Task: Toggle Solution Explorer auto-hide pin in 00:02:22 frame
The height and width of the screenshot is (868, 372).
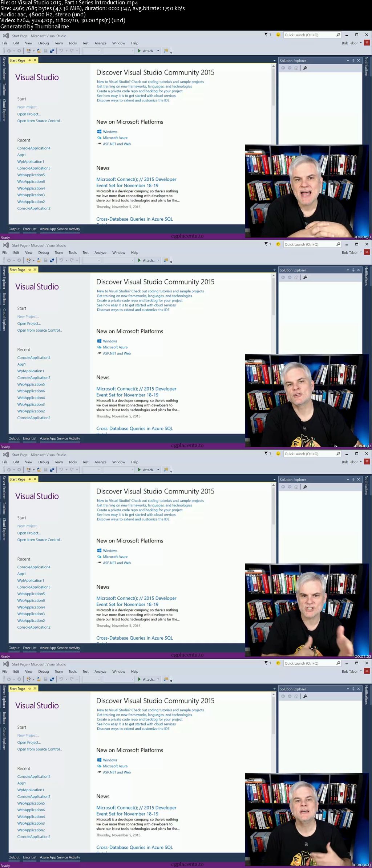Action: (353, 480)
